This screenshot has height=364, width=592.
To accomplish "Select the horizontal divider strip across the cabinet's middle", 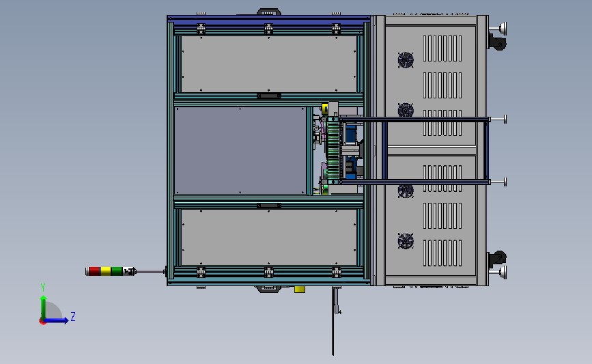I will [432, 150].
